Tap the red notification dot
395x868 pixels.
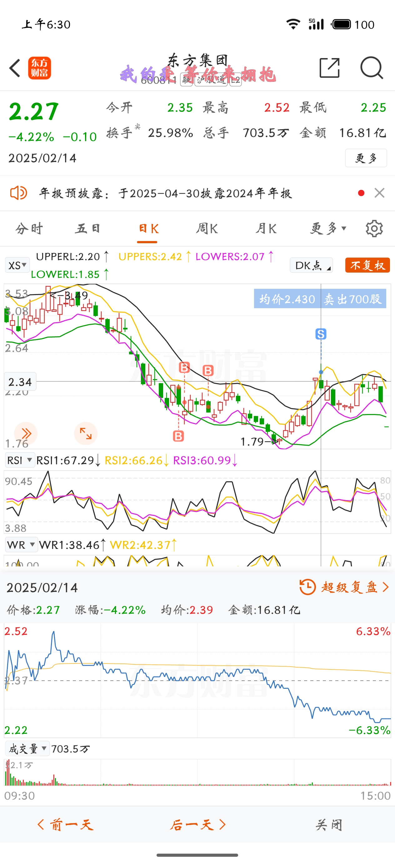click(x=361, y=193)
